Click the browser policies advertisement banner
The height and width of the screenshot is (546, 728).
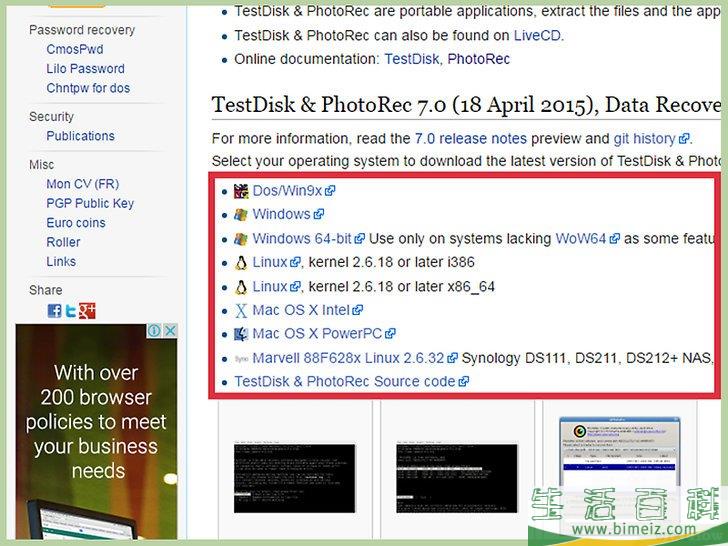(97, 432)
